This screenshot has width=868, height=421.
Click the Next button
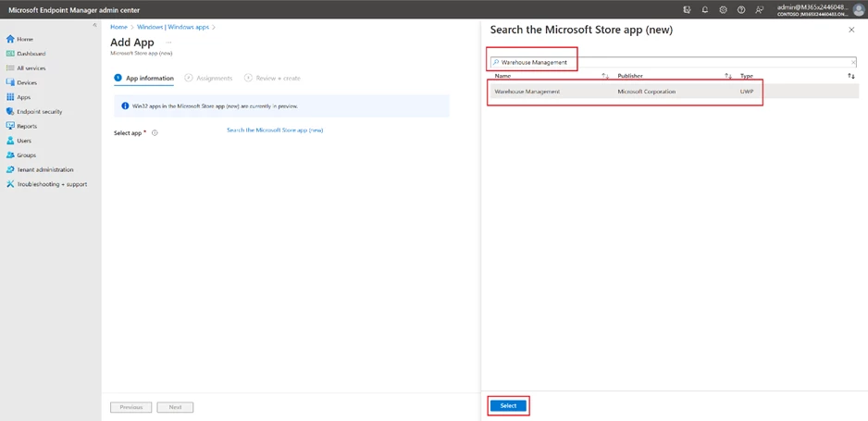pyautogui.click(x=176, y=407)
